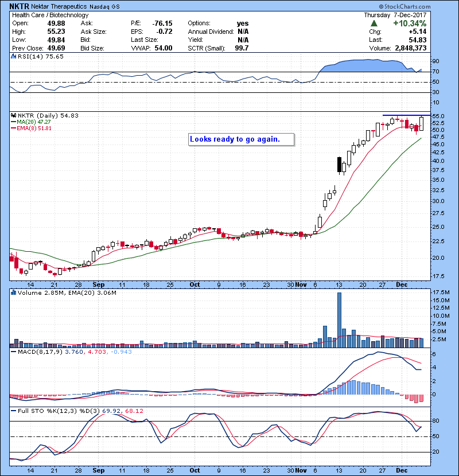The width and height of the screenshot is (459, 476).
Task: Click the EMA(8) 51.81 legend entry
Action: coord(32,128)
